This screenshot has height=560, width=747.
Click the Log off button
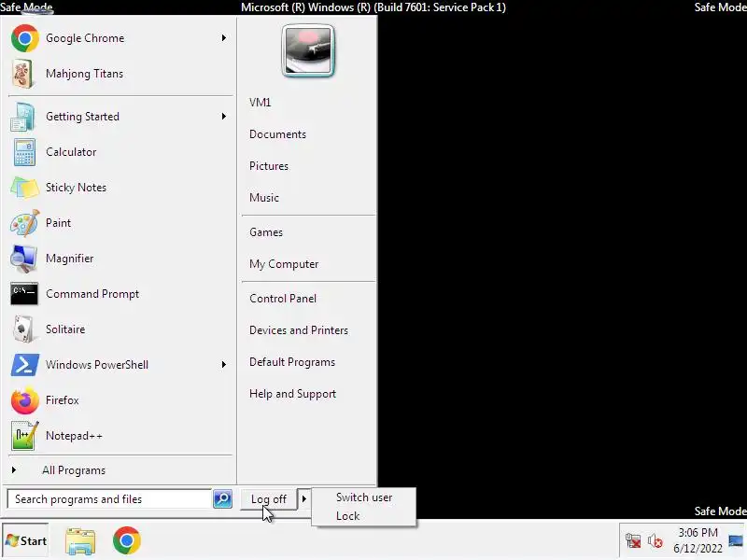tap(269, 499)
